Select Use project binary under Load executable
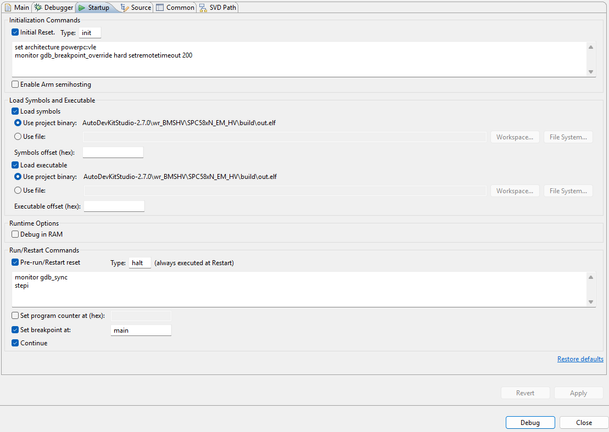 (x=17, y=177)
